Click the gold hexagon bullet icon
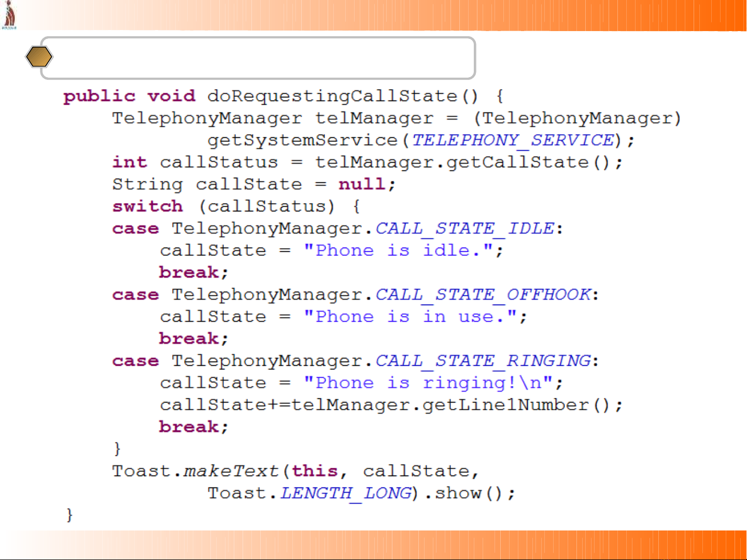The width and height of the screenshot is (747, 560). click(39, 57)
